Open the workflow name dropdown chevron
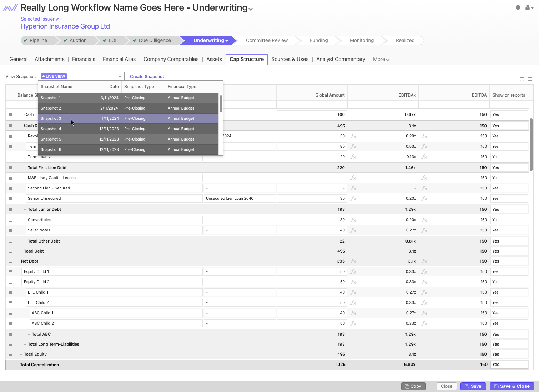 click(251, 9)
